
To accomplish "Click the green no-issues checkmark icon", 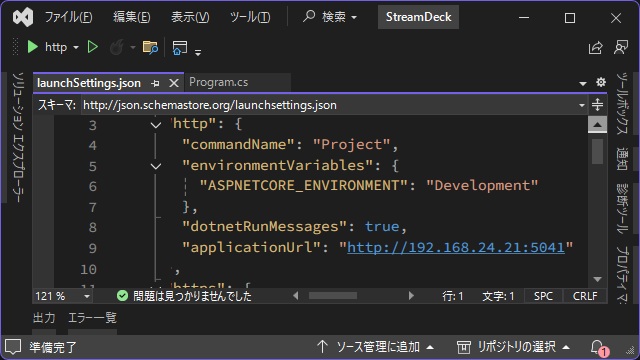I will point(122,296).
